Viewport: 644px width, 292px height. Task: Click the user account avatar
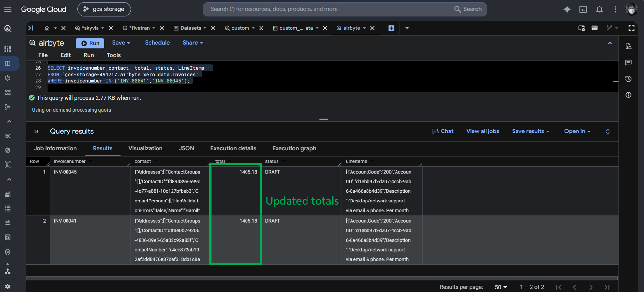pyautogui.click(x=632, y=9)
